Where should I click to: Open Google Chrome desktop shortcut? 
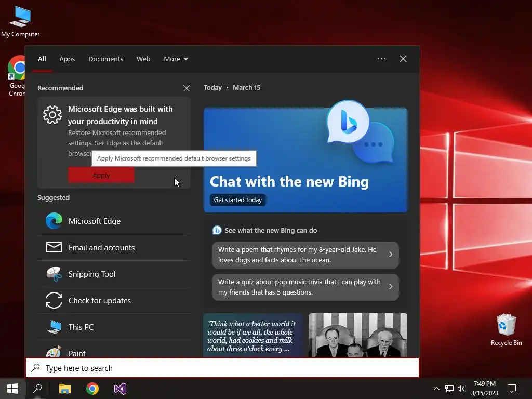pos(16,76)
